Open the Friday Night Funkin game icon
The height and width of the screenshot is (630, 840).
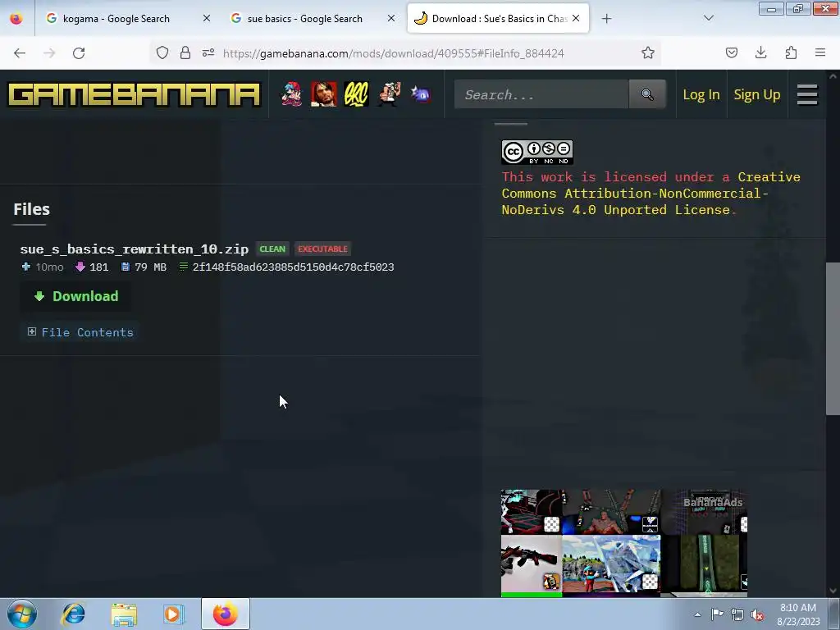[291, 94]
